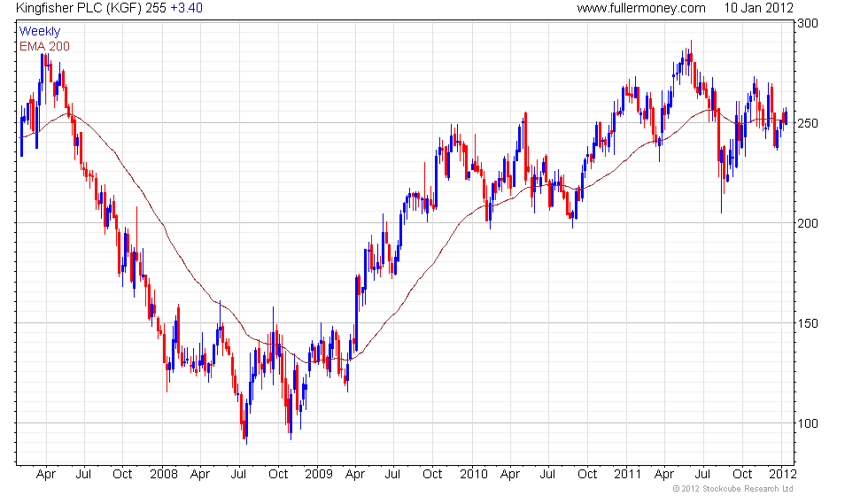868x496 pixels.
Task: Click the Apr axis label of 2010
Action: [510, 475]
